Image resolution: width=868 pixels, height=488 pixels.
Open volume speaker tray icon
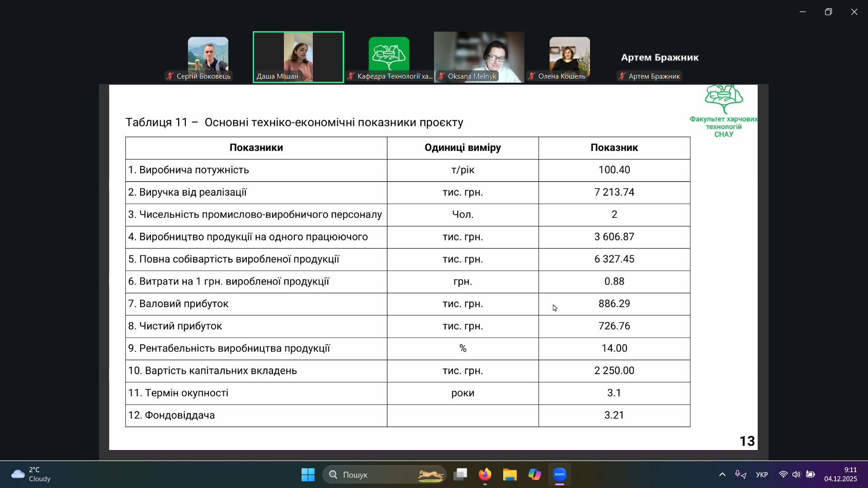click(x=796, y=474)
